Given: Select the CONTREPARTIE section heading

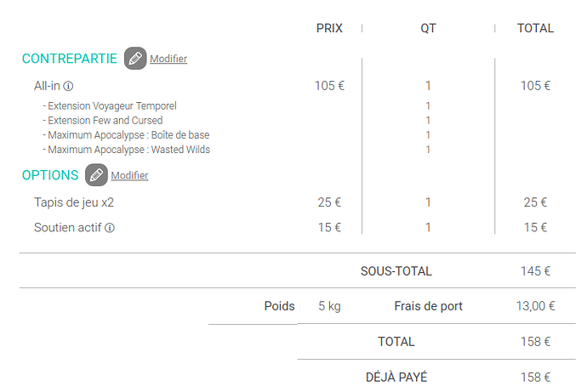Looking at the screenshot, I should [70, 59].
